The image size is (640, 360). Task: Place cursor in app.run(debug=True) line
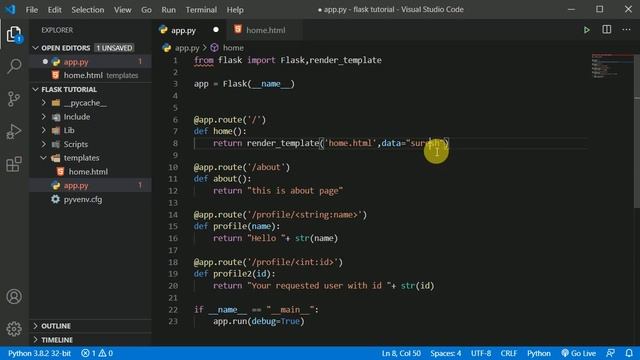coord(258,321)
